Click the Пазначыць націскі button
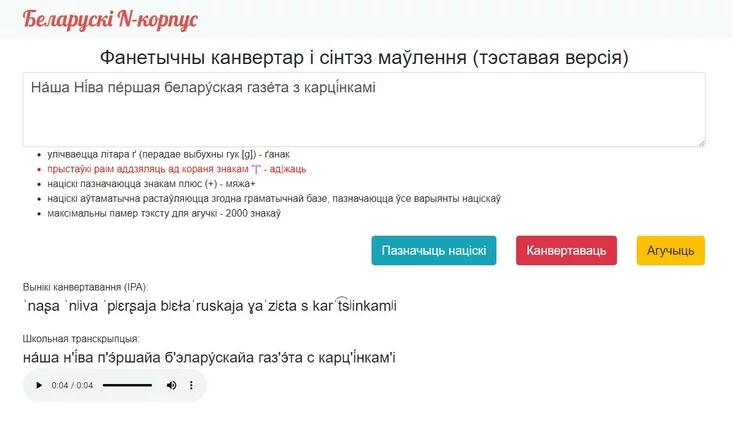 click(434, 250)
